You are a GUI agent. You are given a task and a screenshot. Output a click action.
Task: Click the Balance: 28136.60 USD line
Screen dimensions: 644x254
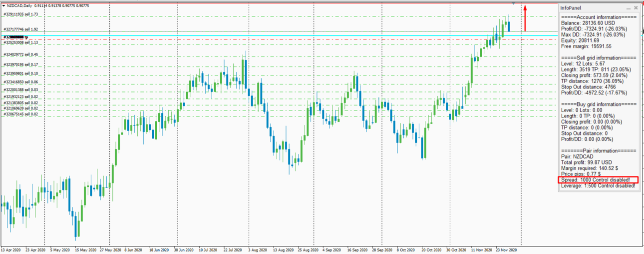pyautogui.click(x=588, y=23)
